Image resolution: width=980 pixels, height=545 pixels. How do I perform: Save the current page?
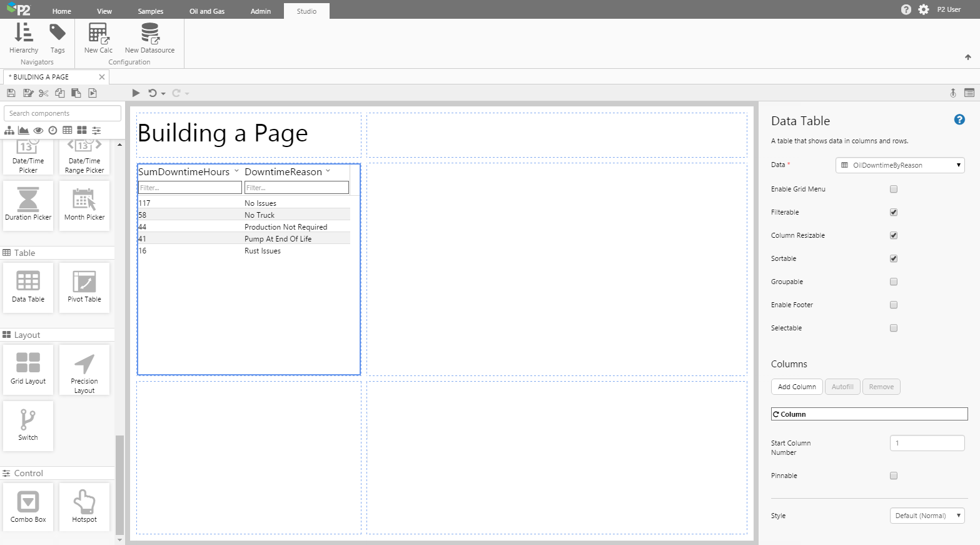pyautogui.click(x=11, y=93)
